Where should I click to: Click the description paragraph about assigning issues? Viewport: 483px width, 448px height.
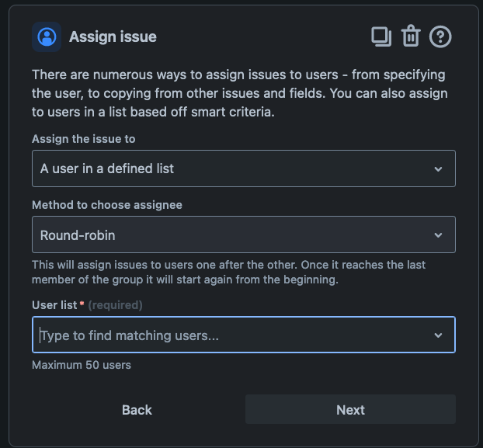pos(240,93)
